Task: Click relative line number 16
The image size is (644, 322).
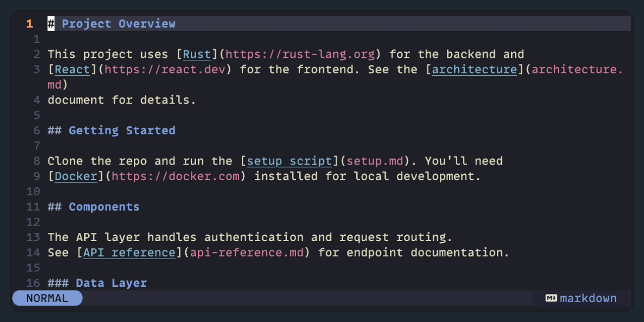Action: coord(33,283)
